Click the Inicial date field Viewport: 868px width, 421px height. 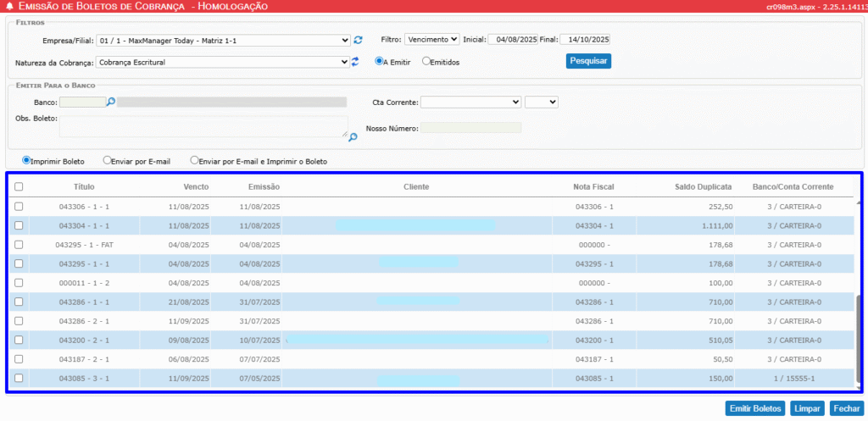click(x=513, y=39)
